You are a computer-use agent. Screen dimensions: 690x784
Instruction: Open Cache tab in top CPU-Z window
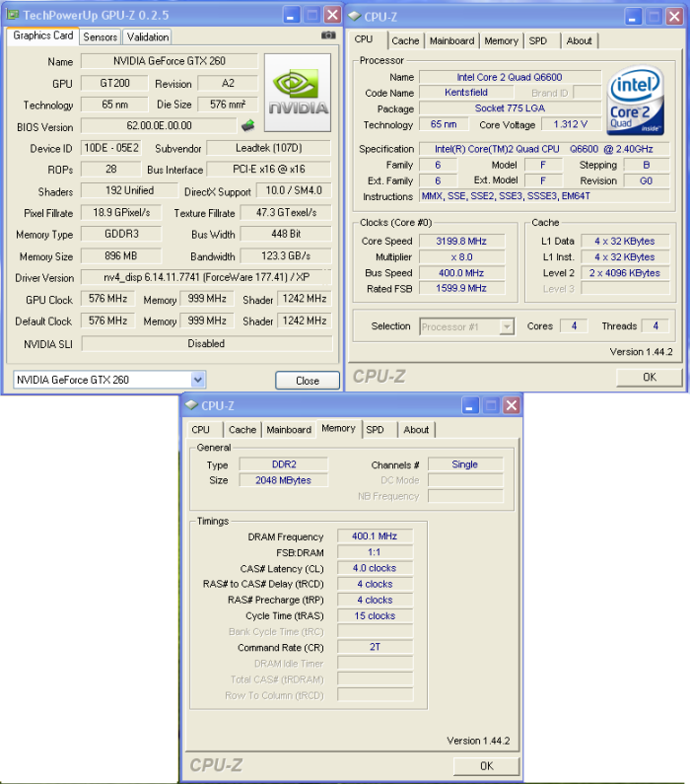tap(405, 41)
